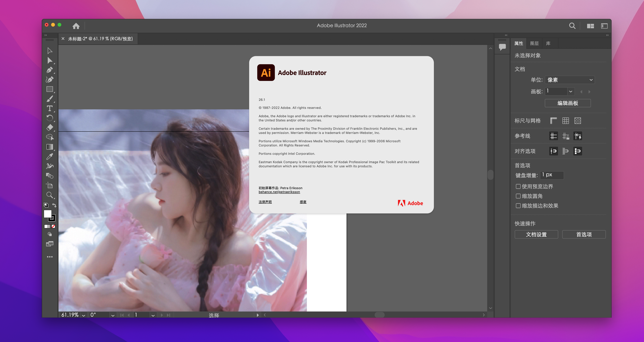Open the behance.net/petraeriksson link
This screenshot has width=644, height=342.
pos(279,192)
